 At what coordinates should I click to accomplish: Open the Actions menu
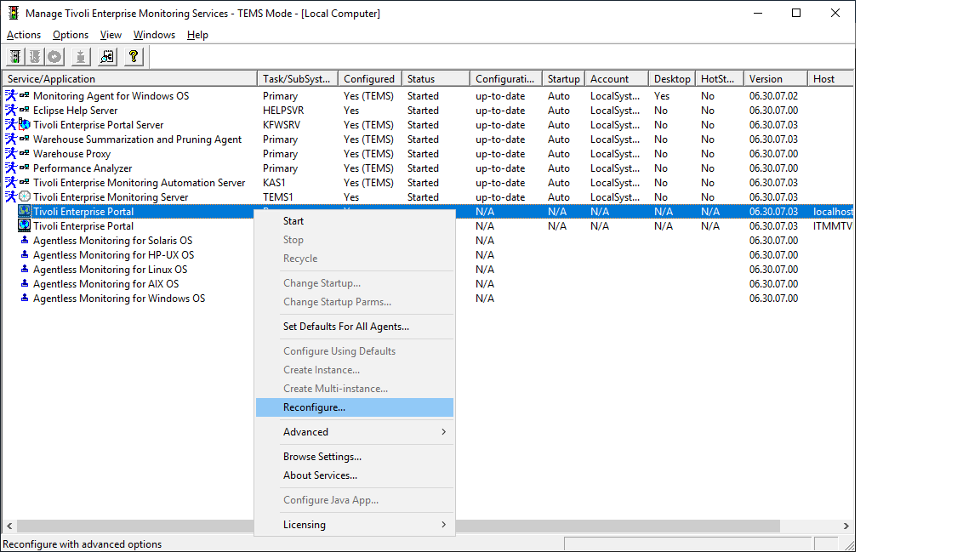[24, 35]
